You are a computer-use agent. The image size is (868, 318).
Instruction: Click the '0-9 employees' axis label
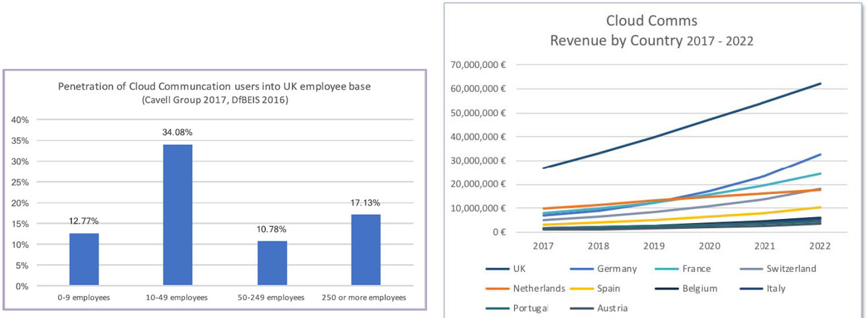pos(84,298)
